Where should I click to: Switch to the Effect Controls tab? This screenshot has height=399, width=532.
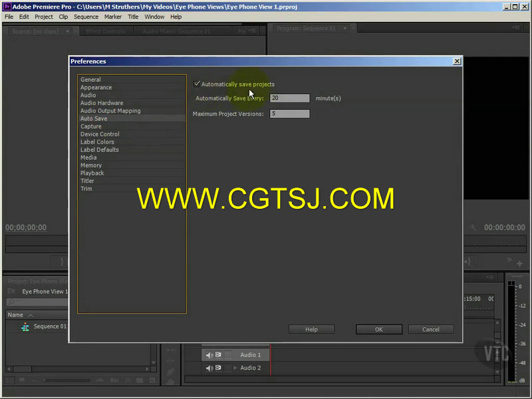pyautogui.click(x=105, y=31)
